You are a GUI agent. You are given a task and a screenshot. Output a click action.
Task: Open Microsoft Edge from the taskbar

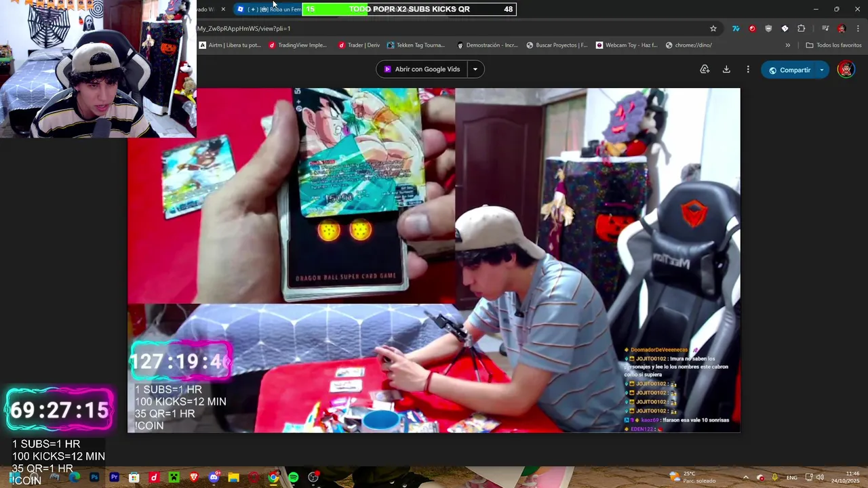point(75,477)
